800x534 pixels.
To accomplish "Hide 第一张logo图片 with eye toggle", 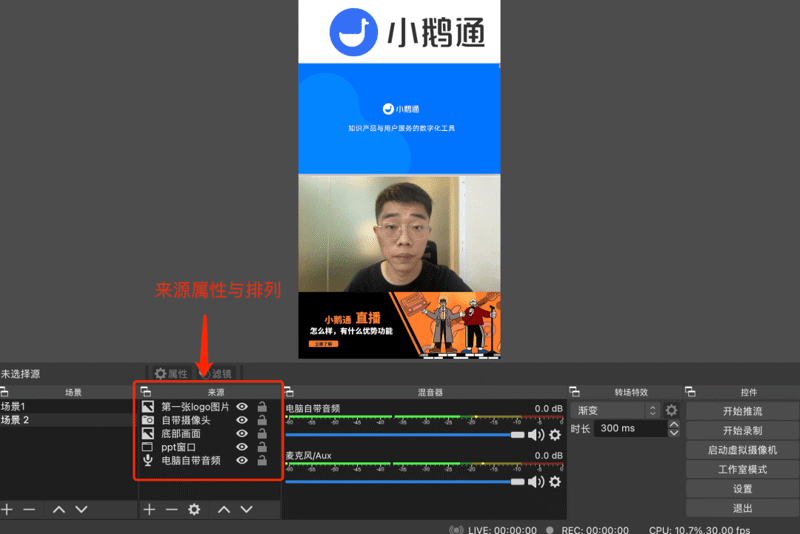I will pyautogui.click(x=242, y=406).
